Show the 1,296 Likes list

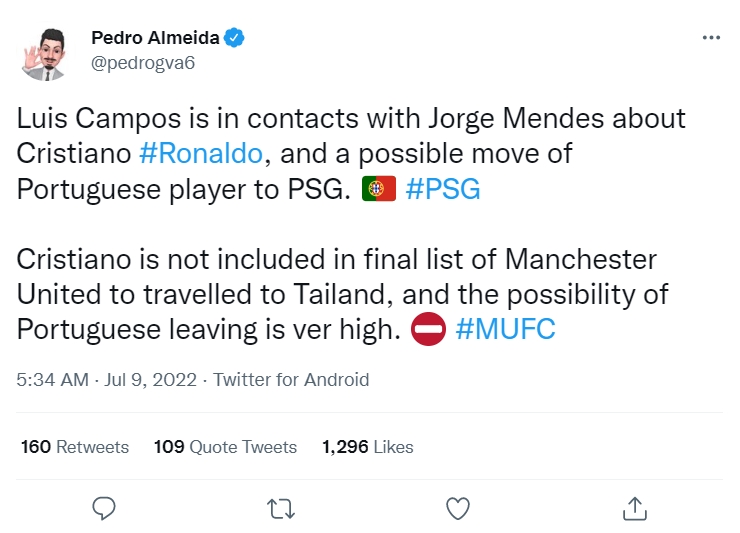pyautogui.click(x=367, y=447)
